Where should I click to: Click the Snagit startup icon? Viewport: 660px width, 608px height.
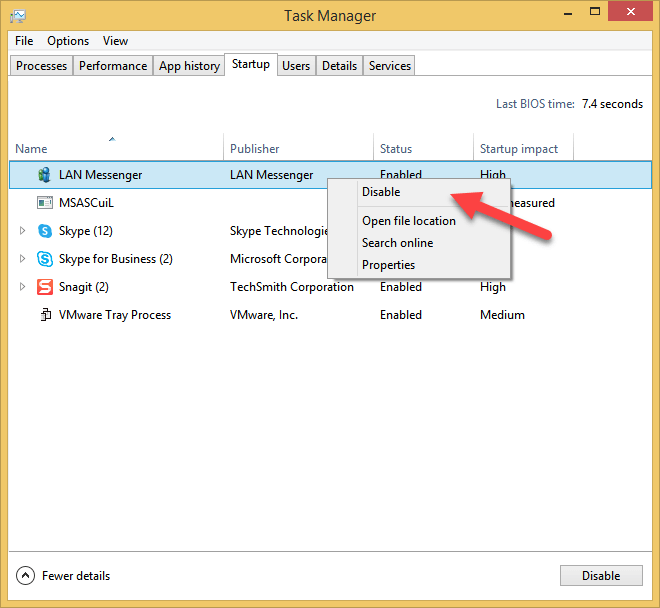pyautogui.click(x=44, y=287)
